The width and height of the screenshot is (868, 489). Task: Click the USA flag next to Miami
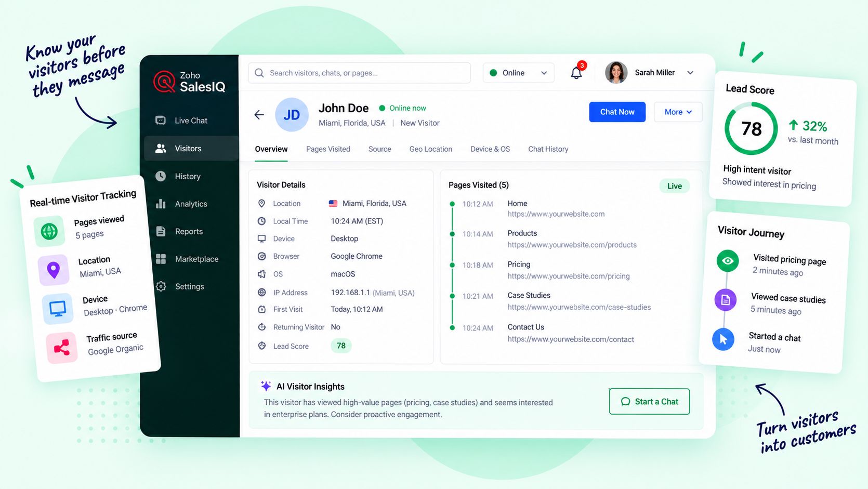click(x=333, y=204)
